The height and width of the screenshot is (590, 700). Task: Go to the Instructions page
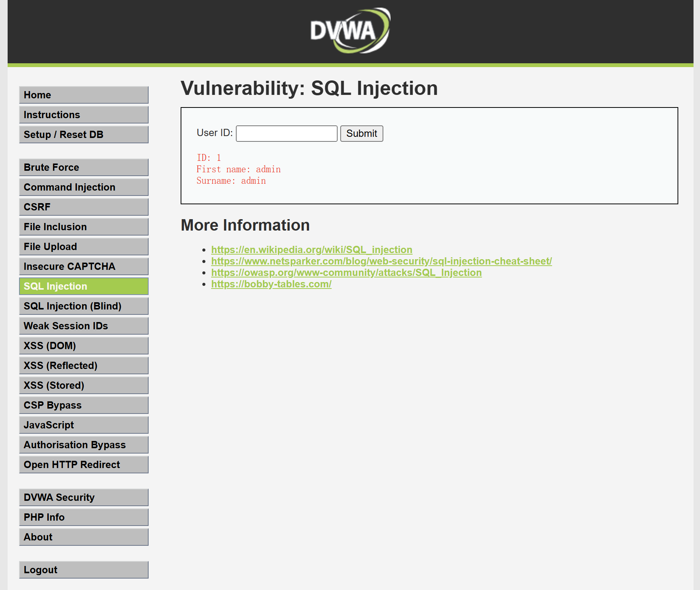pyautogui.click(x=84, y=115)
